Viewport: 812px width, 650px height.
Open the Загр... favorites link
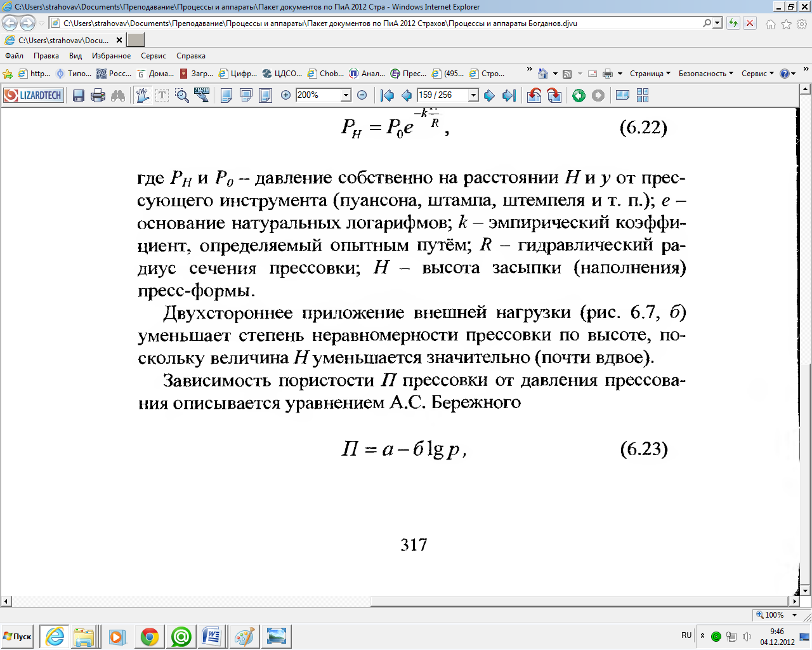[x=197, y=74]
